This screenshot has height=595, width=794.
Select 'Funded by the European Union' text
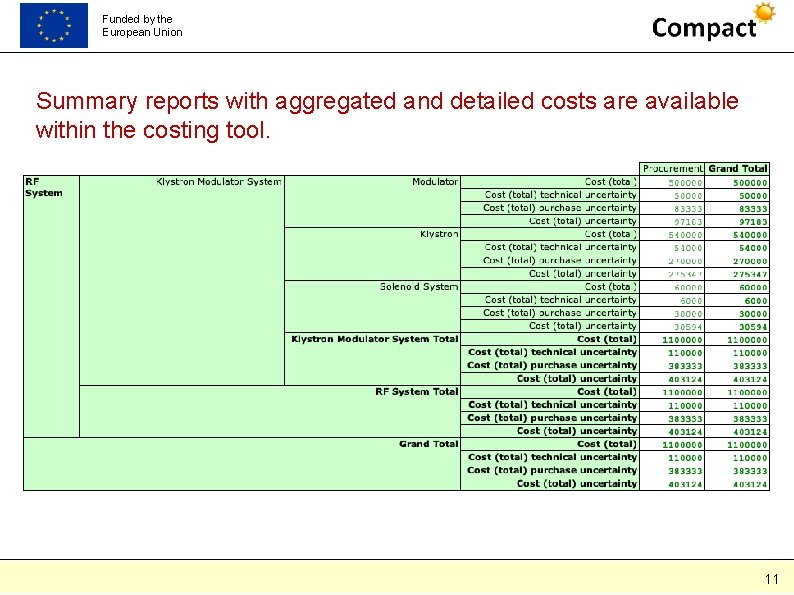click(142, 26)
